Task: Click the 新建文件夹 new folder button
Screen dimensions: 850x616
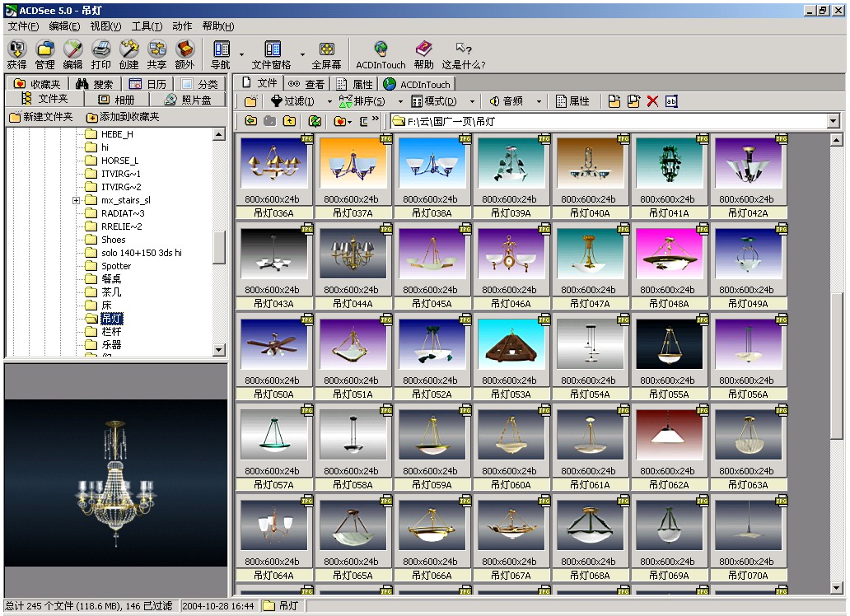Action: pyautogui.click(x=41, y=117)
